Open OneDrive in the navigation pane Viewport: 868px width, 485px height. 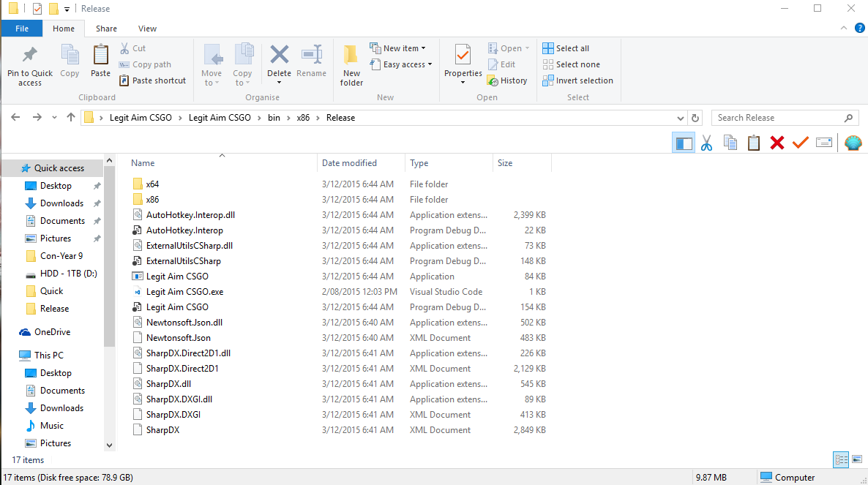click(x=53, y=332)
